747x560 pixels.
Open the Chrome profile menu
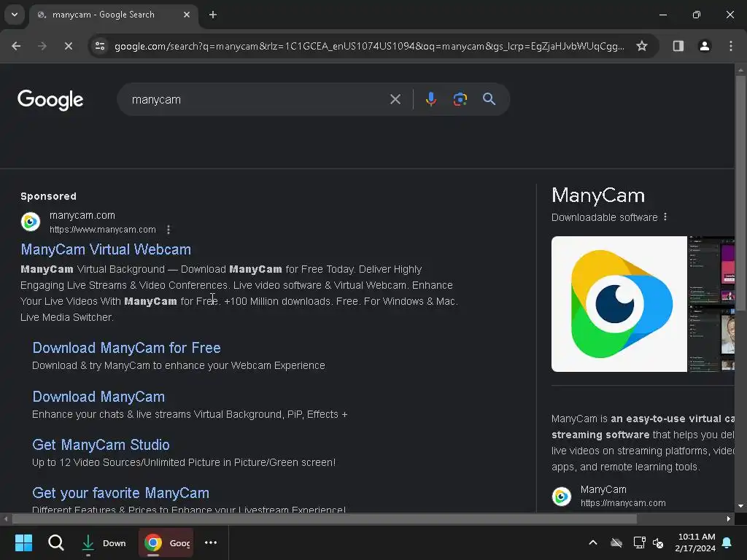pyautogui.click(x=704, y=46)
